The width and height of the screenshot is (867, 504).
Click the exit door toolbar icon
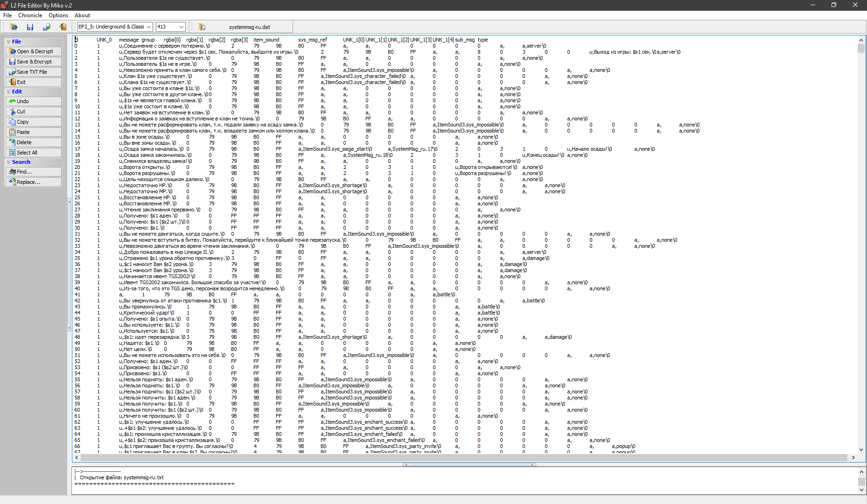(x=63, y=27)
